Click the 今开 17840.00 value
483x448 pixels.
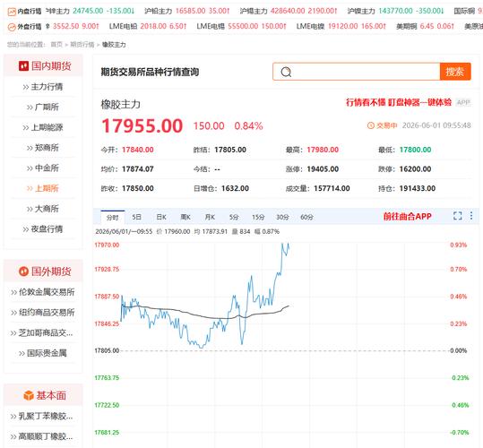click(138, 150)
